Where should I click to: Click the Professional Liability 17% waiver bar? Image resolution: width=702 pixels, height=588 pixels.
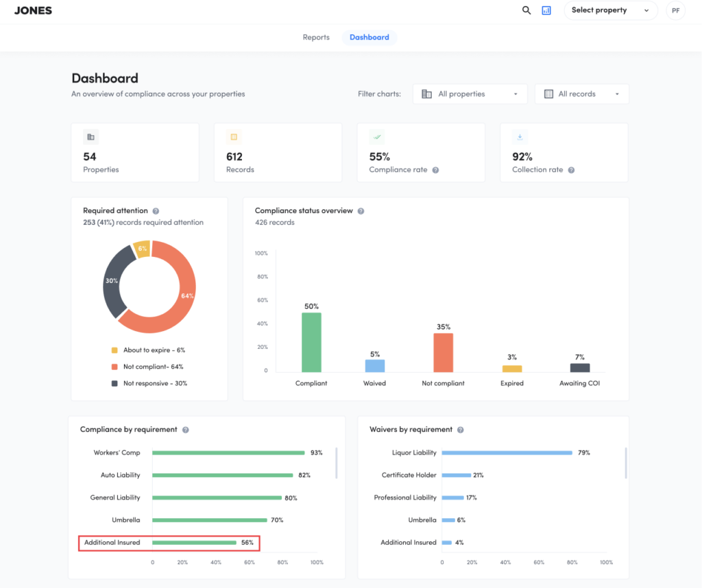click(452, 498)
